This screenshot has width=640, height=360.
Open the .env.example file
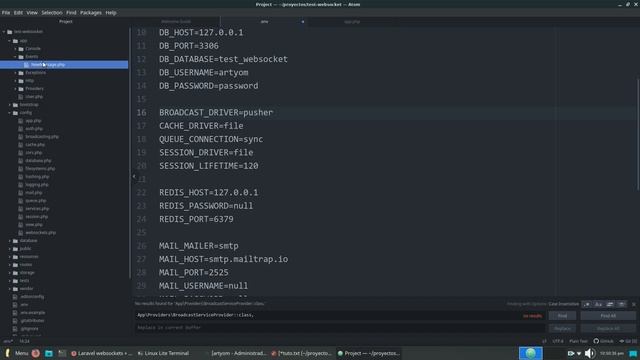pyautogui.click(x=33, y=313)
